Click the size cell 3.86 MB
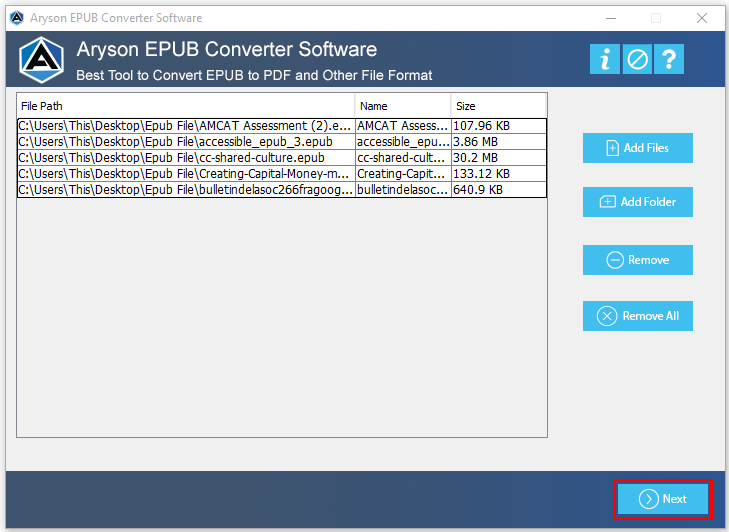This screenshot has width=729, height=532. [x=499, y=142]
